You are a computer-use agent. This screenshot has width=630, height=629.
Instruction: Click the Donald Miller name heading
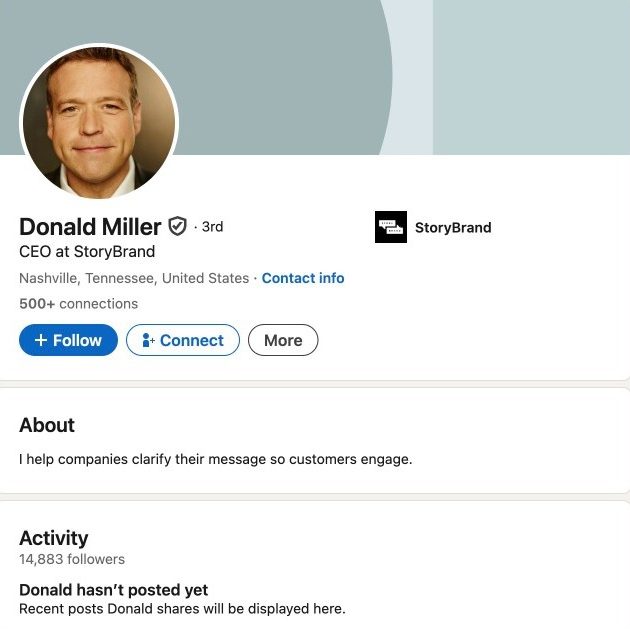click(x=90, y=227)
